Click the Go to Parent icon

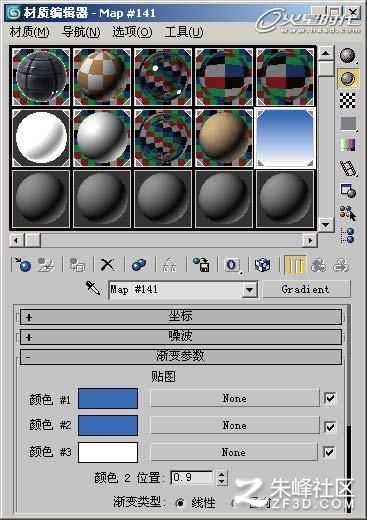pyautogui.click(x=319, y=265)
